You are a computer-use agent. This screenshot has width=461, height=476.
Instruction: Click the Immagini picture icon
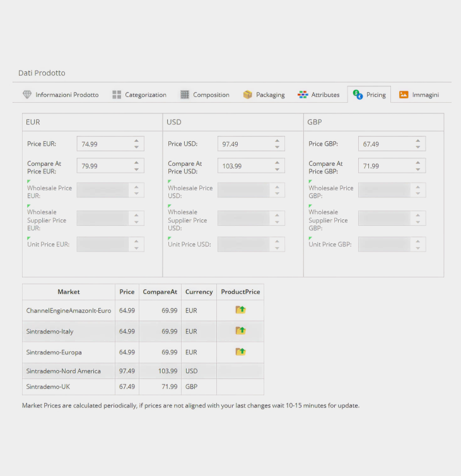coord(404,95)
